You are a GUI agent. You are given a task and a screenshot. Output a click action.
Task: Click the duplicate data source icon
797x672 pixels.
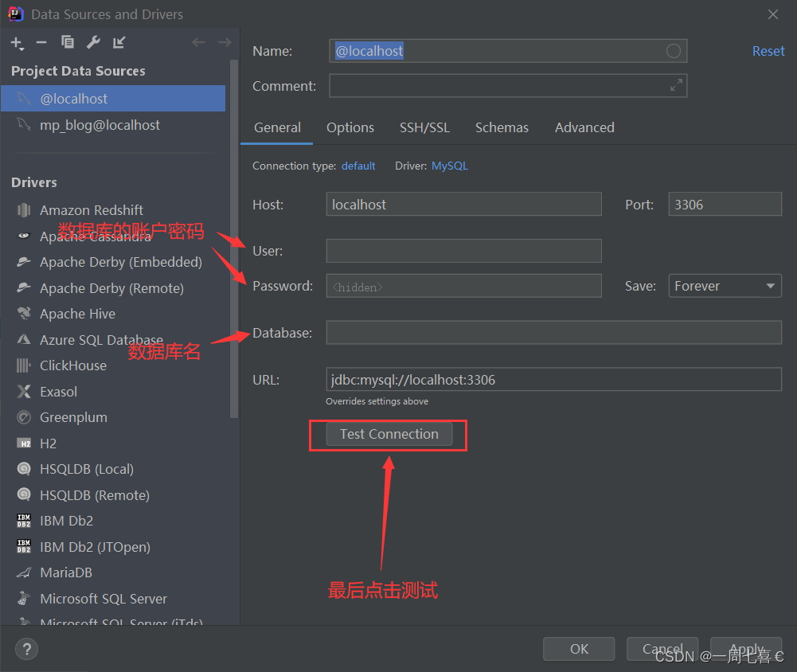(x=68, y=42)
